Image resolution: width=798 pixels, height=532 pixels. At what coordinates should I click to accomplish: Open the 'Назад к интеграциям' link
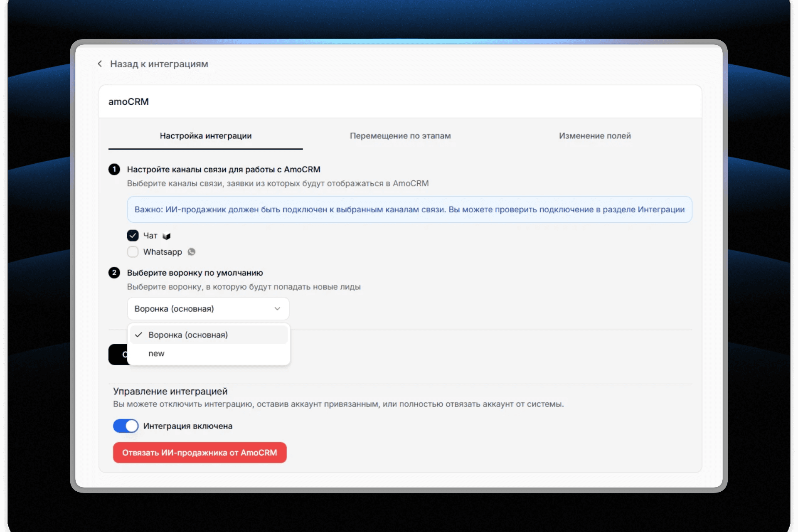coord(159,64)
